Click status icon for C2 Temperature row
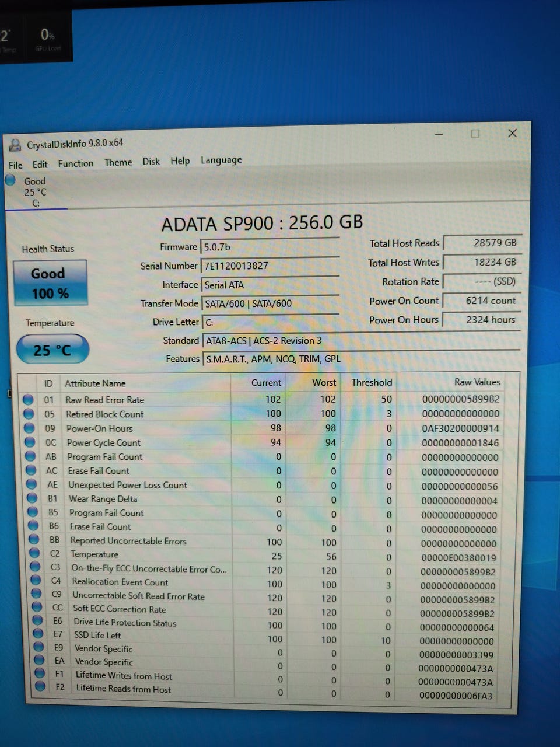Screen dimensions: 560x747 pyautogui.click(x=34, y=553)
